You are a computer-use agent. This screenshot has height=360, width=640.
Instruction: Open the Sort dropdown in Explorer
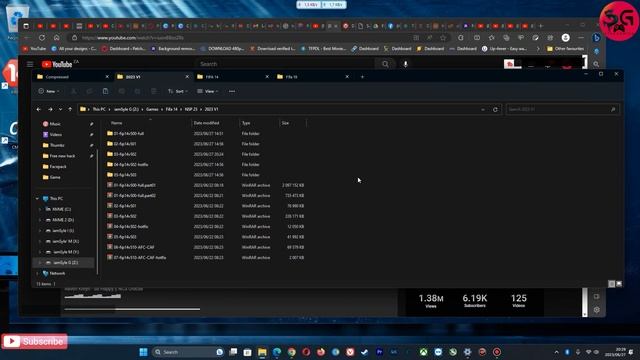coord(178,91)
